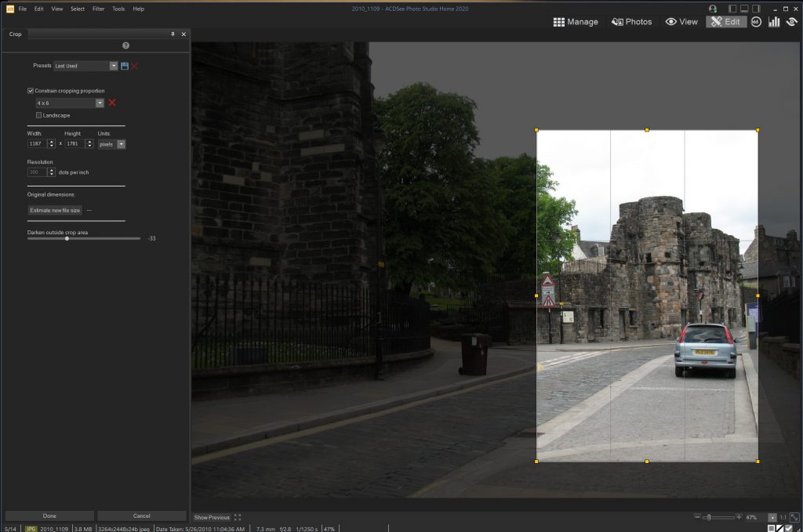Click the crop panel help icon

[126, 46]
